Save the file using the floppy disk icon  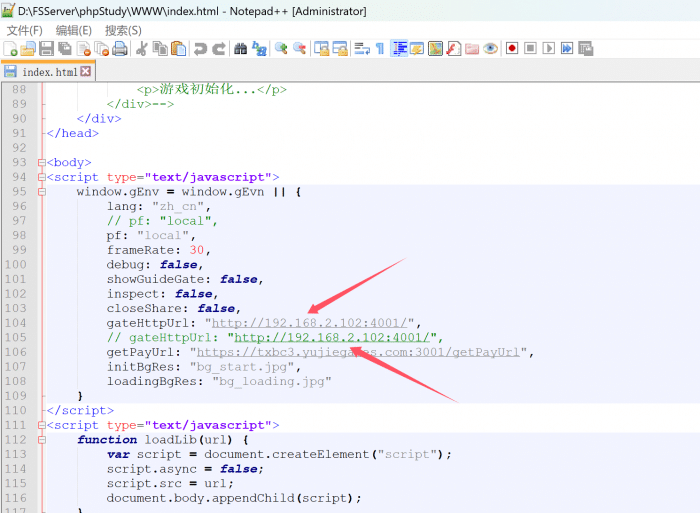(x=46, y=48)
